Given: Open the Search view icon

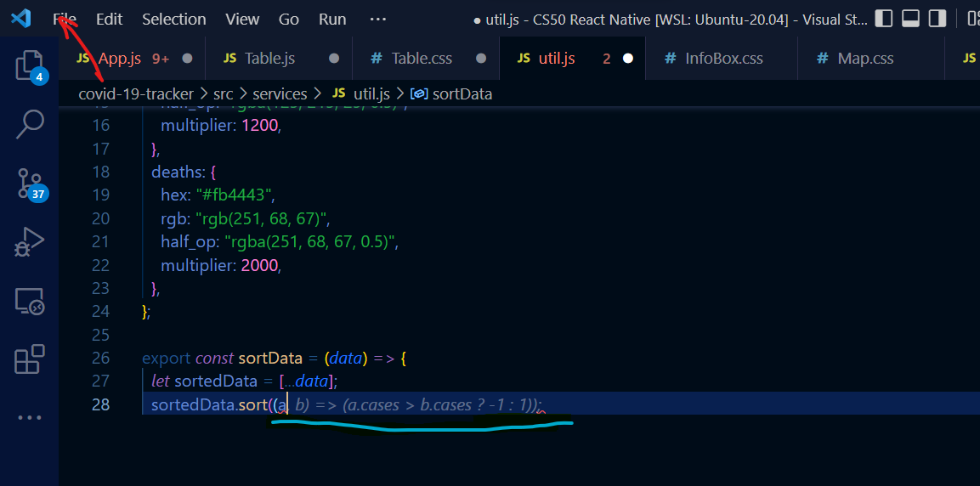Looking at the screenshot, I should point(30,124).
